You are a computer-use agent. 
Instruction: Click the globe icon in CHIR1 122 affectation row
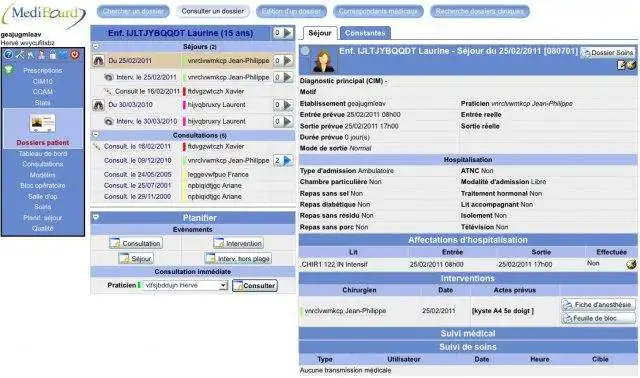click(631, 265)
